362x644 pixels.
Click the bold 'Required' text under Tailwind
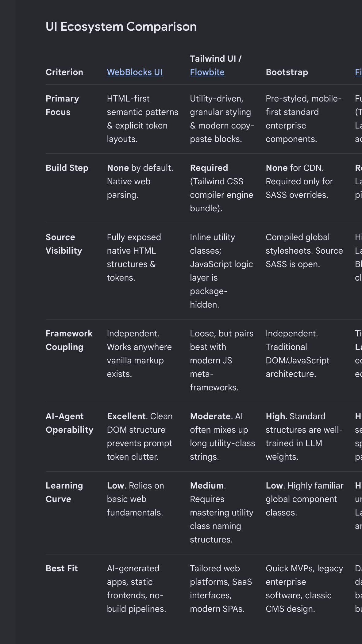[209, 168]
